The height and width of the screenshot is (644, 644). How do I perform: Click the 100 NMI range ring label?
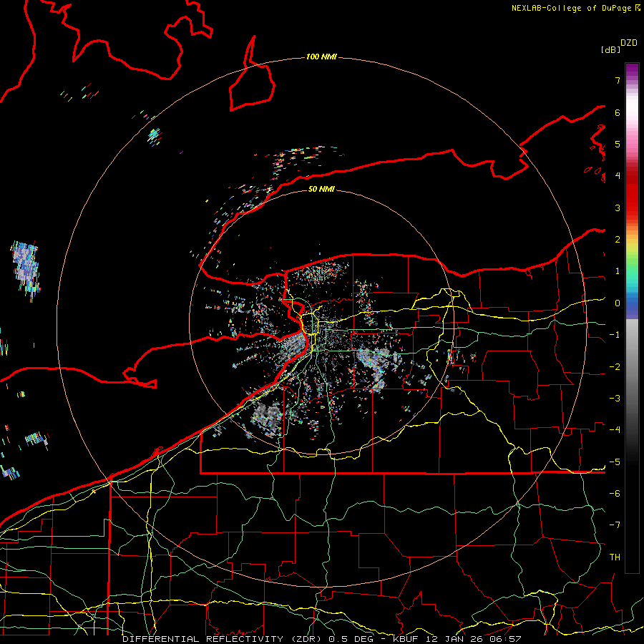321,57
